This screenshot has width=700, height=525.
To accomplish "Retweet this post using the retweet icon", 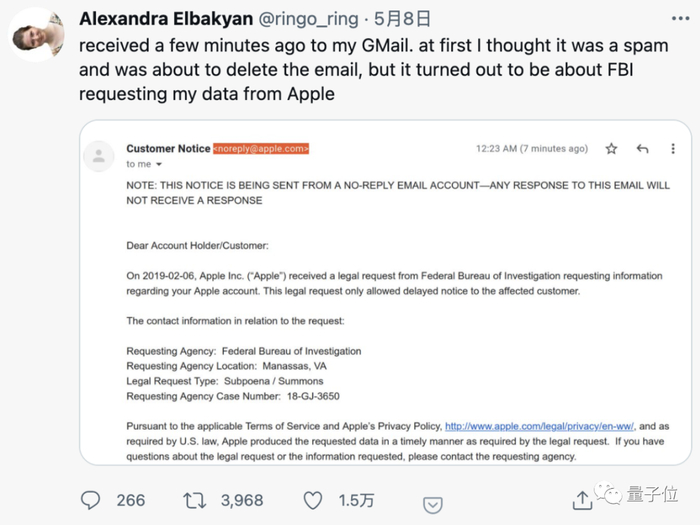I will 194,500.
